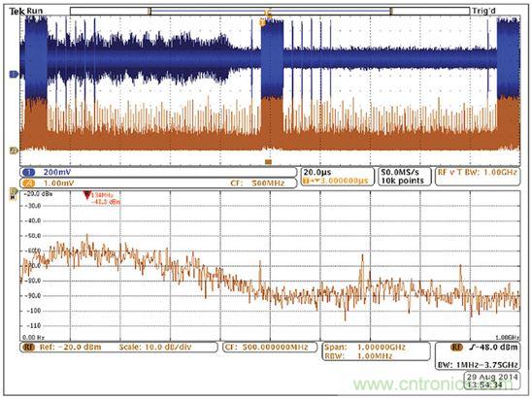This screenshot has height=399, width=532.
Task: Click the waveform record view bar
Action: coord(270,12)
